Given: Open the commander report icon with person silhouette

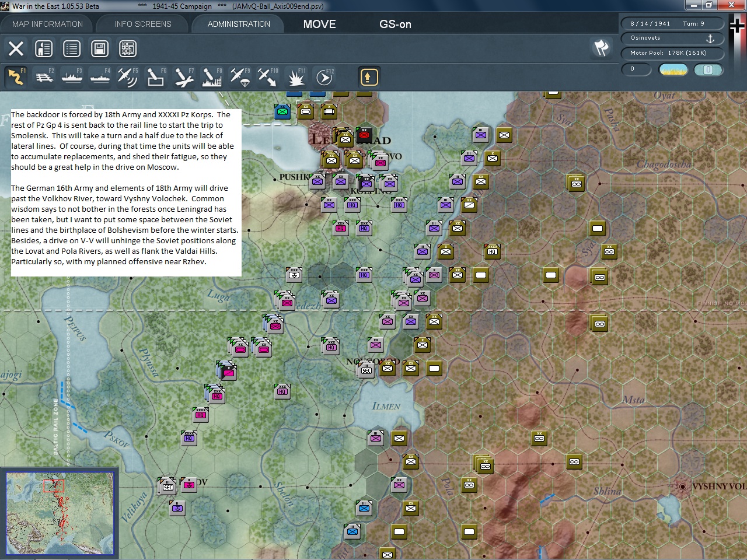Looking at the screenshot, I should coord(44,48).
